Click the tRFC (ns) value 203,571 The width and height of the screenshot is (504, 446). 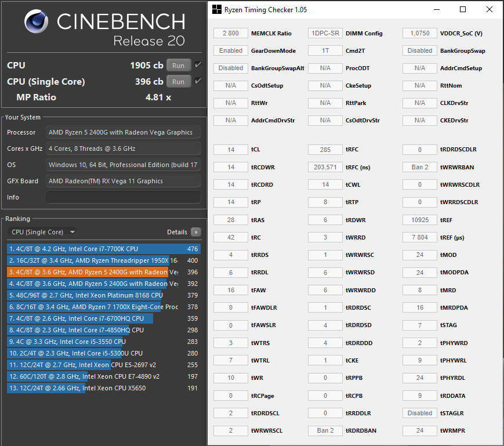(x=325, y=167)
